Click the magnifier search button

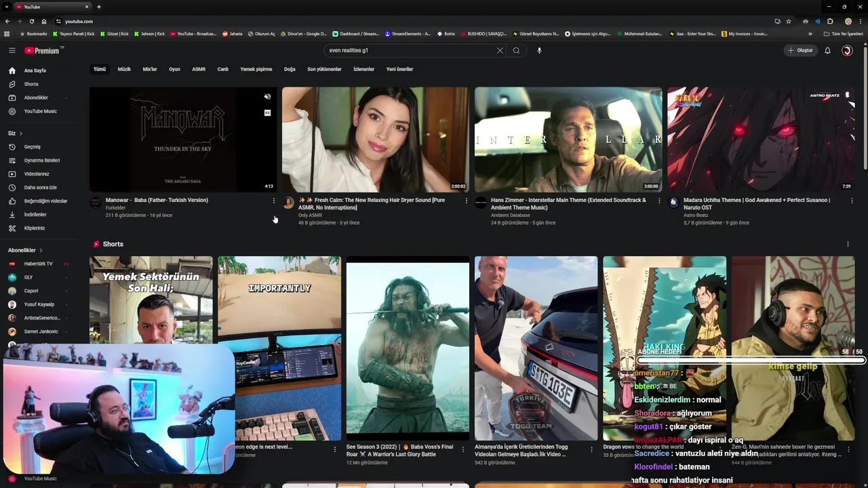tap(516, 50)
